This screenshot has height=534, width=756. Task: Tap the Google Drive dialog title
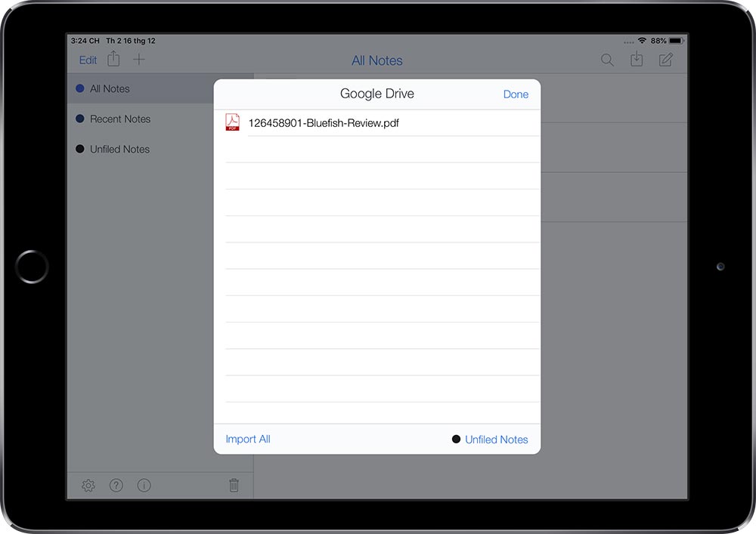click(x=377, y=94)
